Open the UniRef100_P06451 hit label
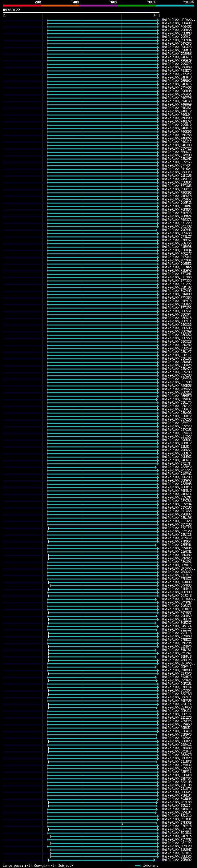This screenshot has width=197, height=868. [177, 94]
